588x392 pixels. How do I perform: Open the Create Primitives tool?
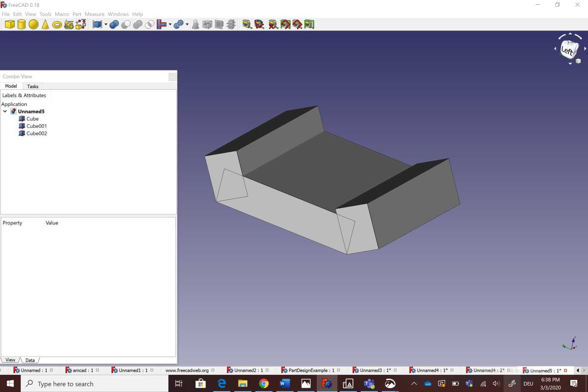tap(69, 24)
